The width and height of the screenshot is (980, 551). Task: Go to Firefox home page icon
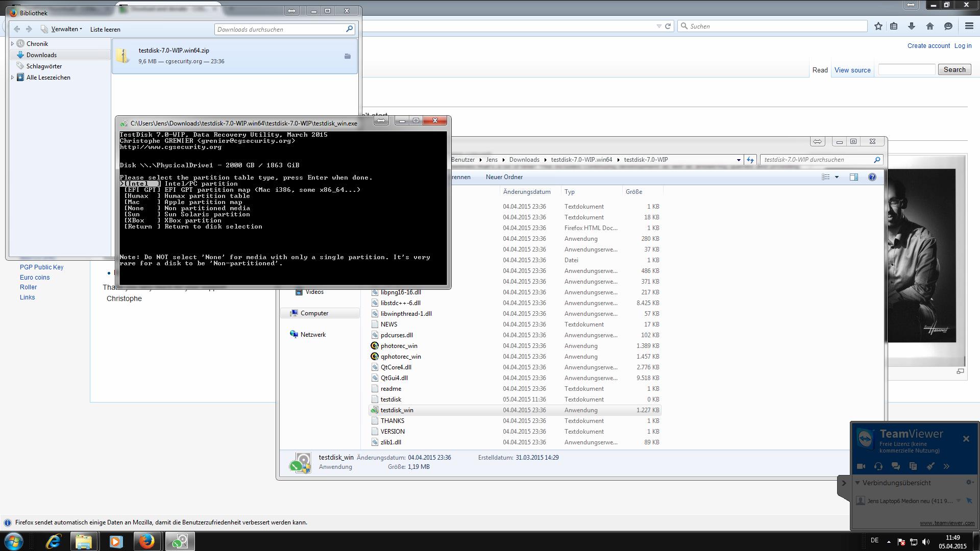click(x=929, y=26)
